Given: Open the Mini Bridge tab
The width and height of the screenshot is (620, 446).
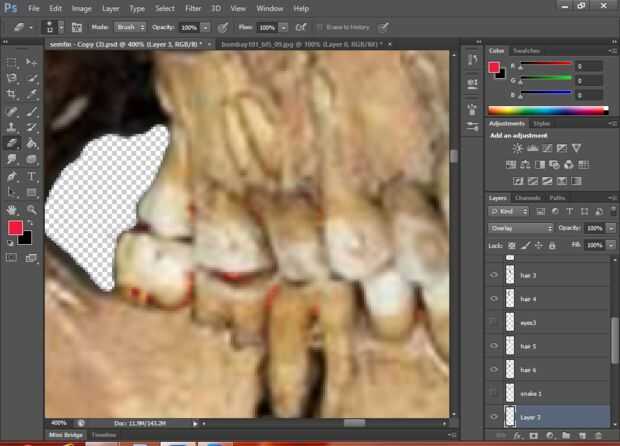Looking at the screenshot, I should 66,435.
